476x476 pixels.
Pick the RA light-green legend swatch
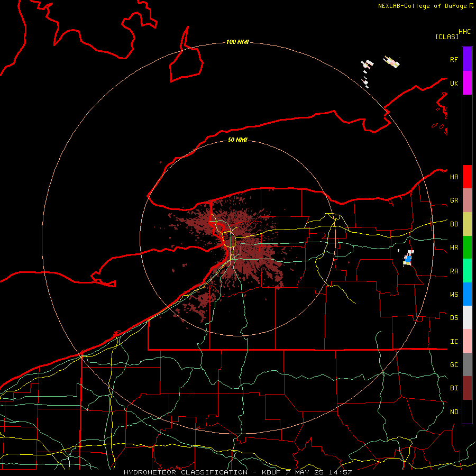tap(467, 271)
